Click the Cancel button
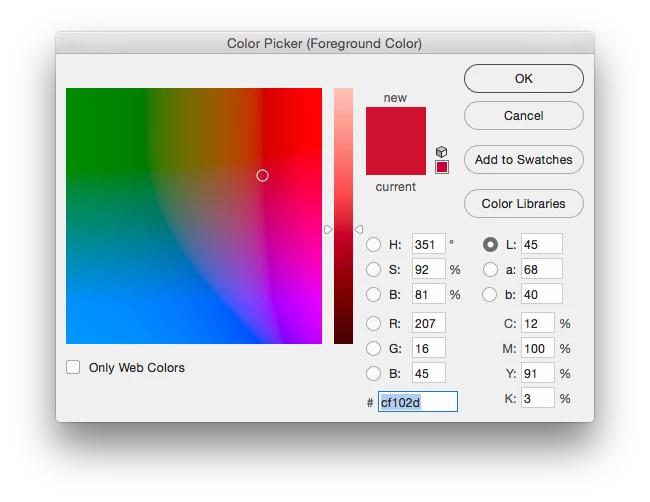This screenshot has width=650, height=502. [x=524, y=116]
